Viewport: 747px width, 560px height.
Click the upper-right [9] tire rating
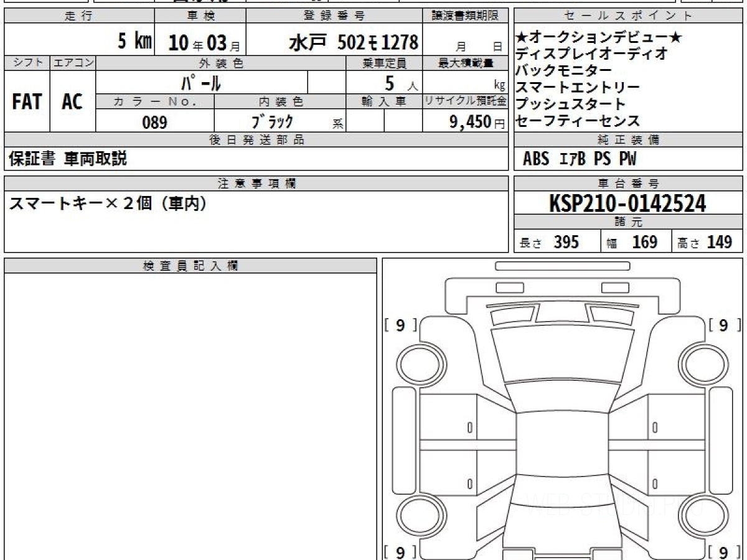724,325
